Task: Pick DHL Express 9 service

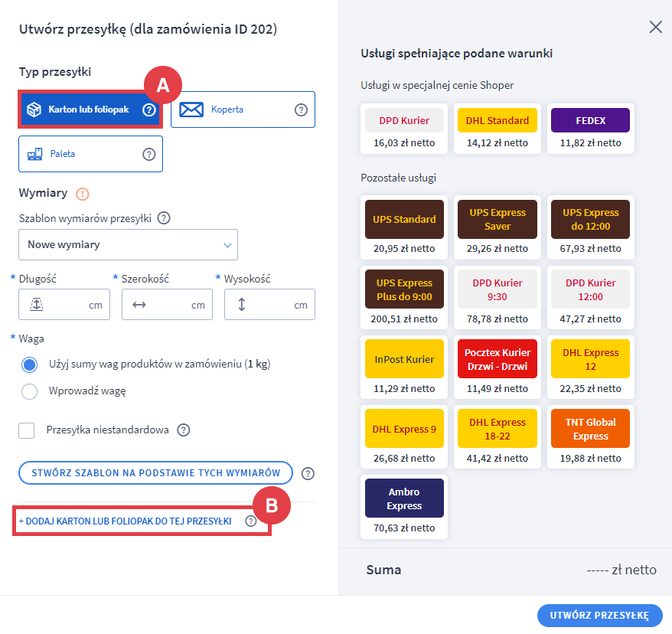Action: click(x=404, y=436)
